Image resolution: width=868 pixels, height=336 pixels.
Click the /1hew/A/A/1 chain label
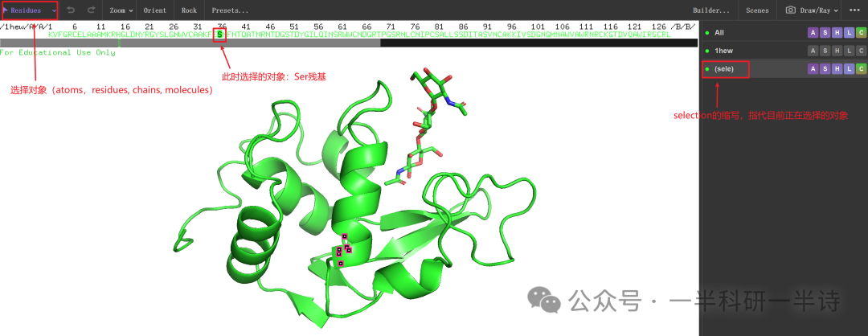coord(26,27)
